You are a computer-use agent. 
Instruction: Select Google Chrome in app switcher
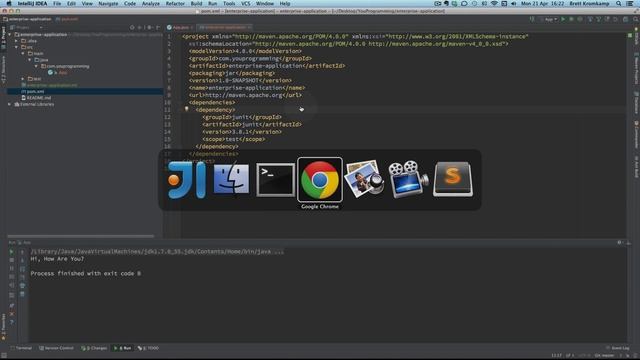pyautogui.click(x=320, y=180)
